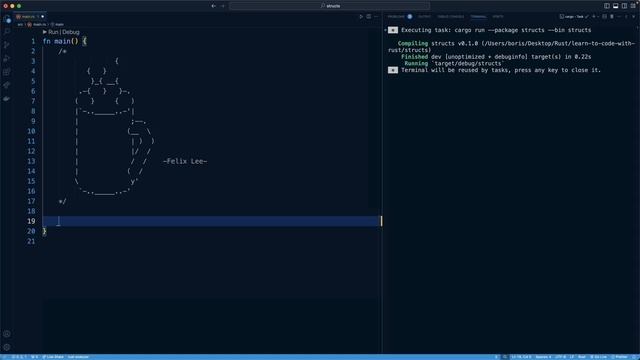Viewport: 640px width, 360px height.
Task: Click the Compiling structs output line
Action: point(512,47)
